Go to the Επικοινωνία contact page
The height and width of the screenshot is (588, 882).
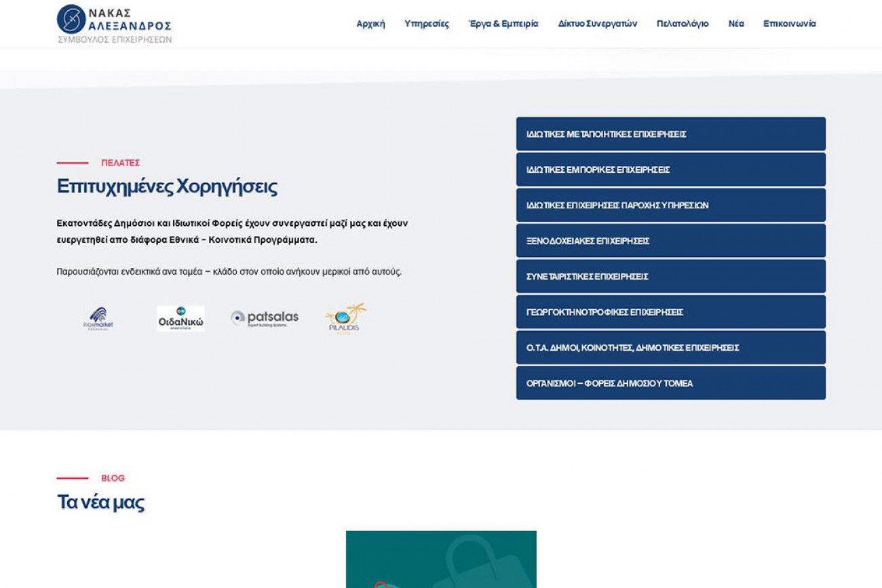pos(789,24)
